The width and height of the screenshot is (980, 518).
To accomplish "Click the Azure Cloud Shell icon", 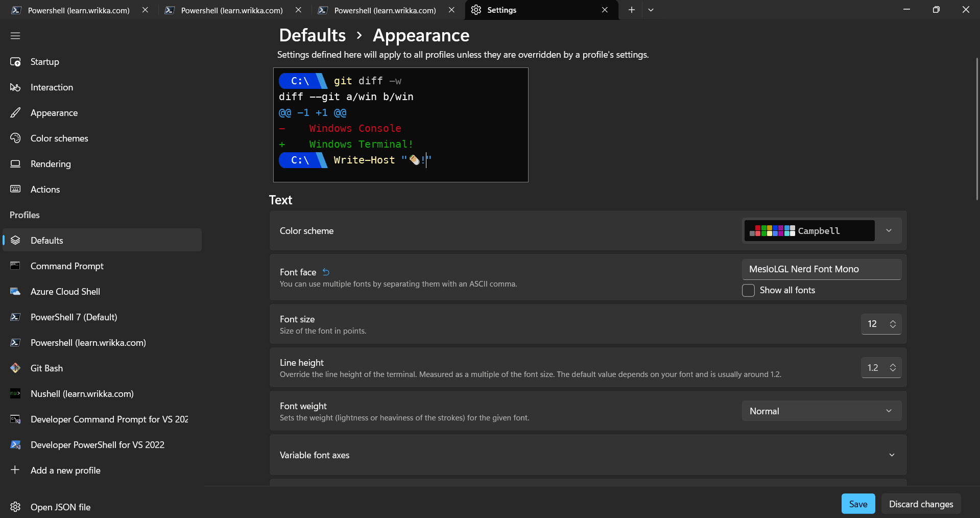I will pos(15,292).
